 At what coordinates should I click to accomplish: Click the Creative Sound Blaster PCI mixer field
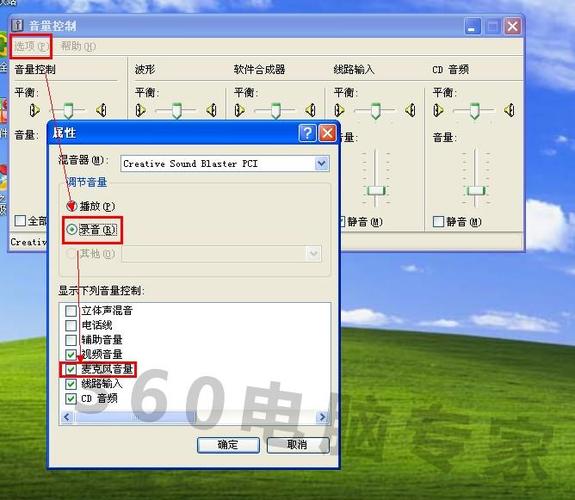pos(224,164)
